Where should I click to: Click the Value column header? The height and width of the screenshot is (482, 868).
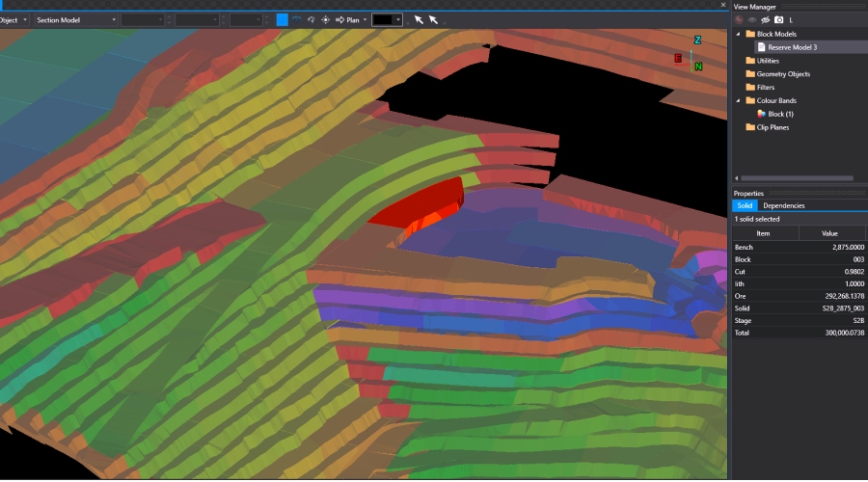coord(829,233)
